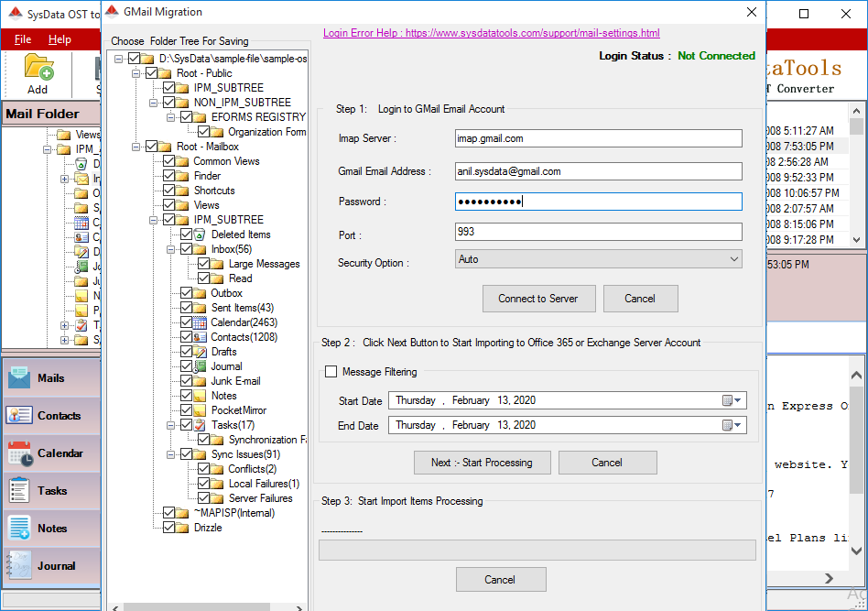Viewport: 868px width, 611px height.
Task: Collapse the Inbox(56) tree node
Action: (170, 249)
